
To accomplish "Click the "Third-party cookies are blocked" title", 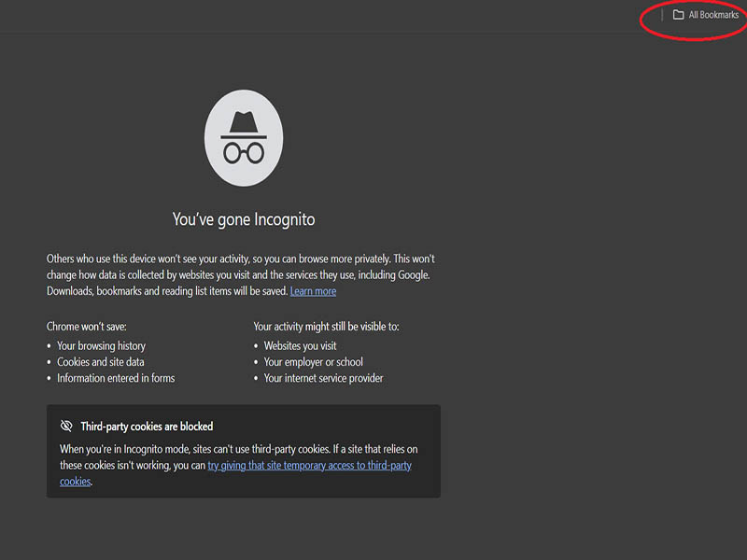I will click(147, 427).
